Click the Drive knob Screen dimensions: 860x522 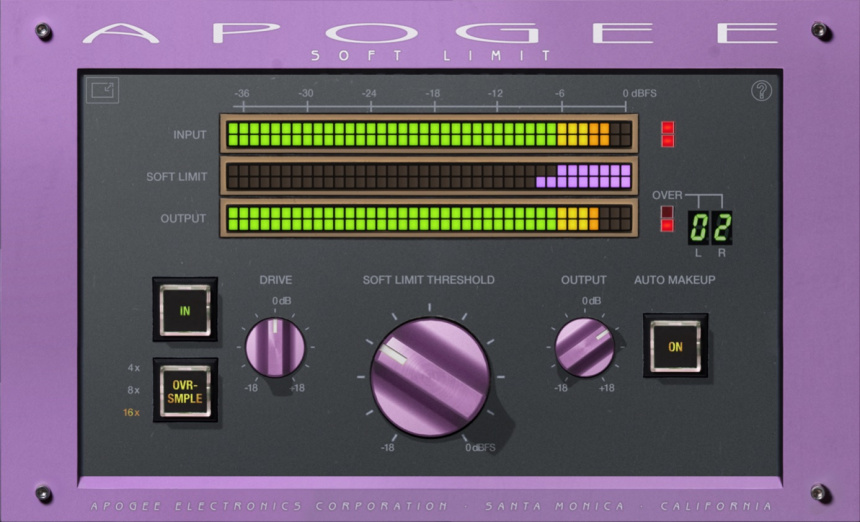(x=275, y=347)
